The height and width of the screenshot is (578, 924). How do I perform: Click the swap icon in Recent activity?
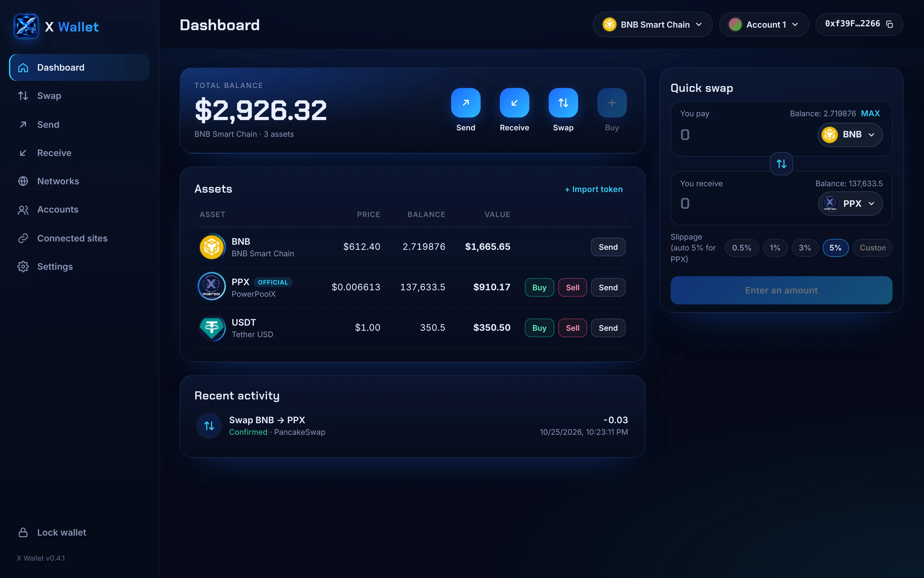click(x=209, y=425)
